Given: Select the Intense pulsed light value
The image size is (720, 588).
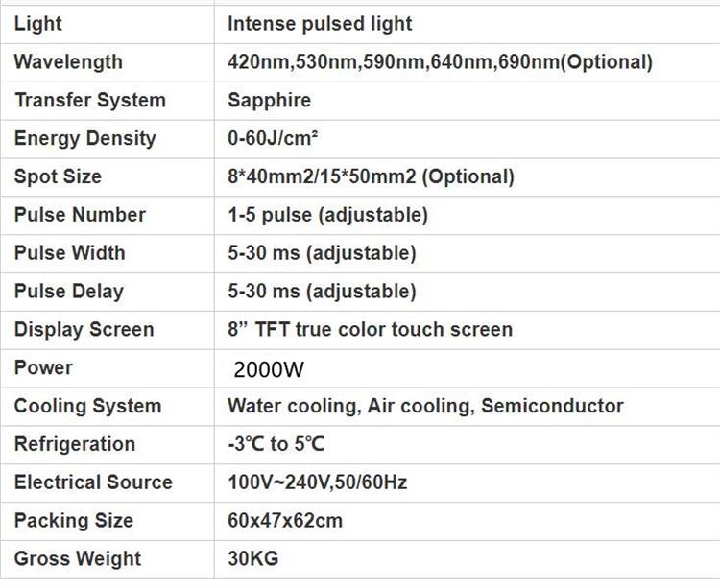Looking at the screenshot, I should [x=320, y=24].
